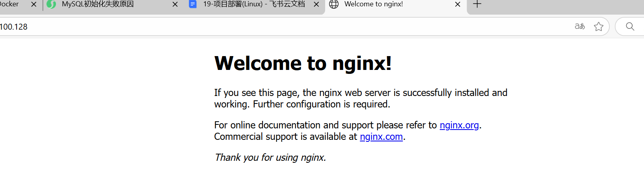Open the nginx.org link
This screenshot has width=644, height=190.
(x=459, y=125)
